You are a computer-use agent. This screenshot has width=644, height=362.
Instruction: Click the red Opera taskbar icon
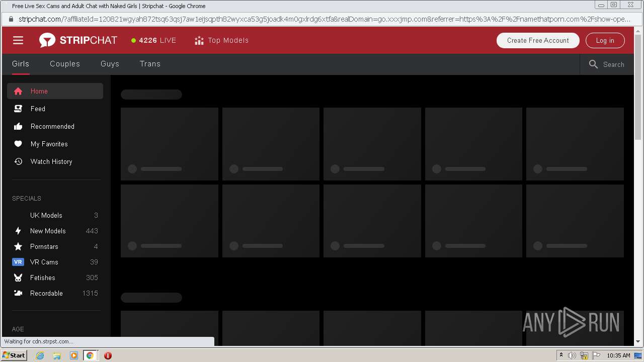tap(108, 355)
